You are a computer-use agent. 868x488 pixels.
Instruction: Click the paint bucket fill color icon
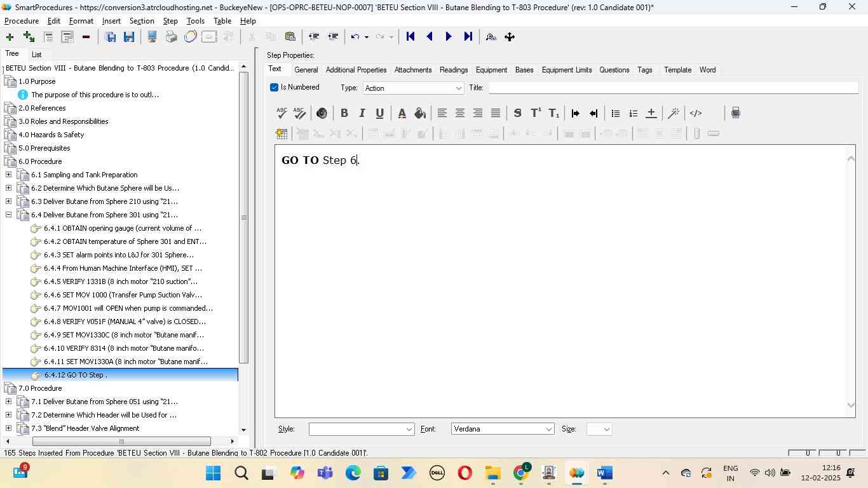[x=420, y=113]
